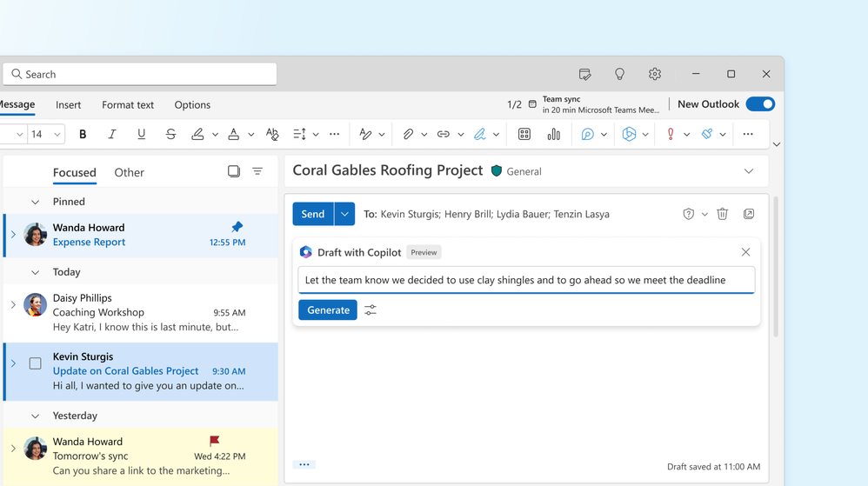Open the Apps grid icon
Viewport: 868px width, 486px height.
[x=524, y=134]
